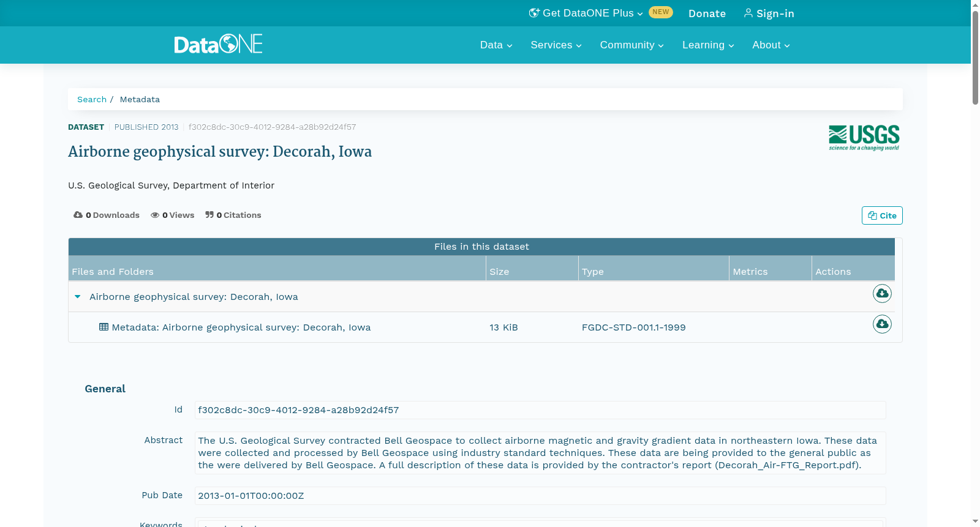The width and height of the screenshot is (980, 527).
Task: Click the 13 KiB size cell
Action: pos(503,327)
